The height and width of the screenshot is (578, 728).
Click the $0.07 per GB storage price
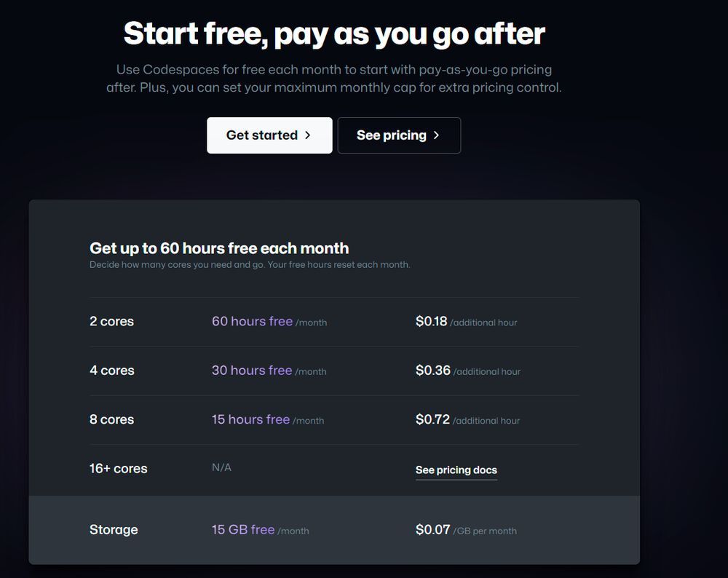(432, 530)
